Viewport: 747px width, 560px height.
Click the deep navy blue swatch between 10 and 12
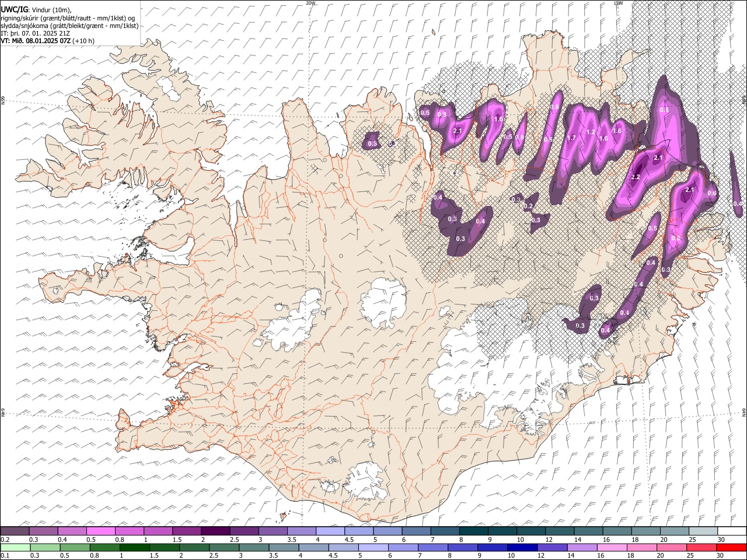click(522, 547)
